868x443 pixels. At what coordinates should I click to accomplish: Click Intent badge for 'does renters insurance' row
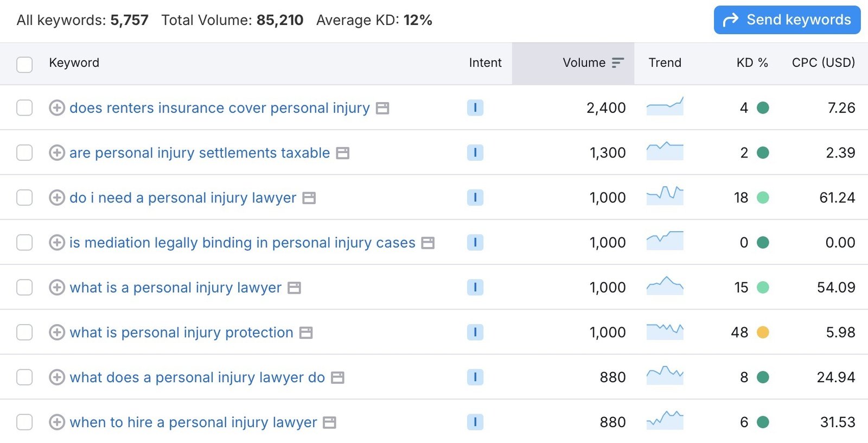click(475, 107)
